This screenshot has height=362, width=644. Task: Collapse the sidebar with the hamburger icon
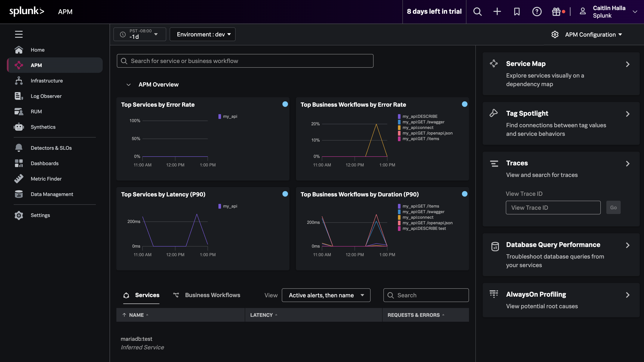pyautogui.click(x=19, y=34)
